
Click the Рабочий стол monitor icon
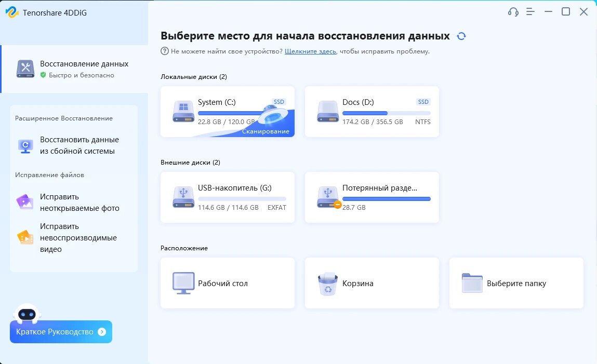(183, 283)
